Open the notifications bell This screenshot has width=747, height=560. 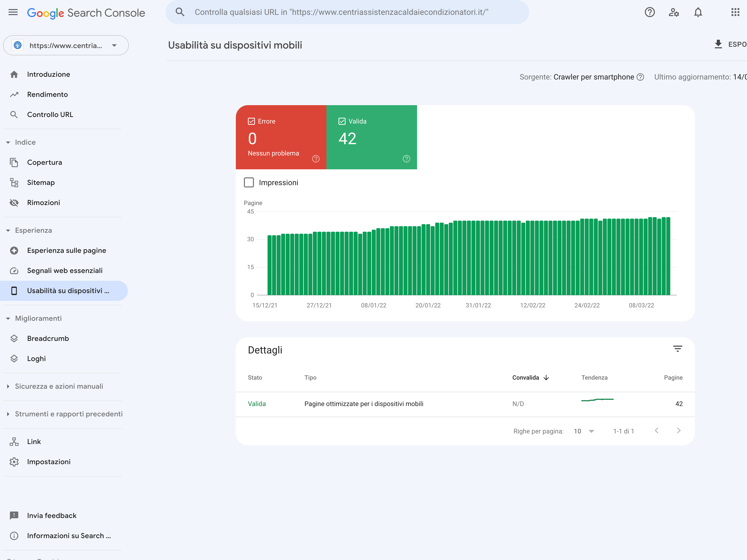click(x=698, y=13)
